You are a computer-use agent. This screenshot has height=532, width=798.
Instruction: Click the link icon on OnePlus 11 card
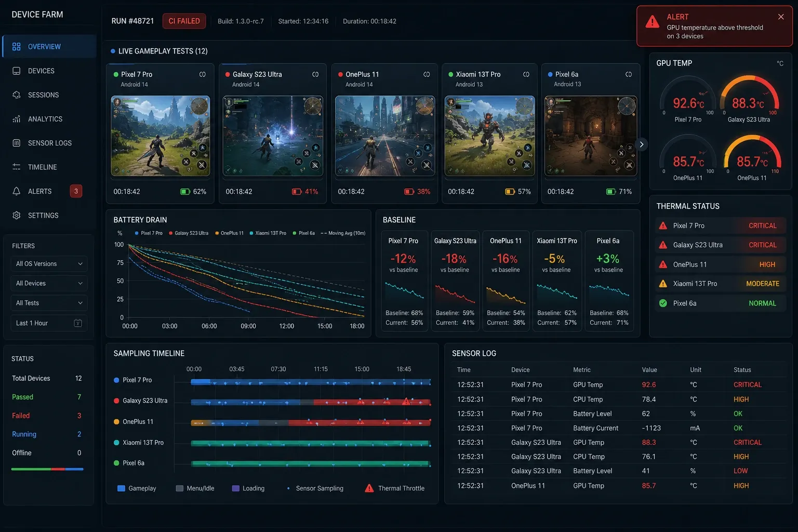coord(427,74)
